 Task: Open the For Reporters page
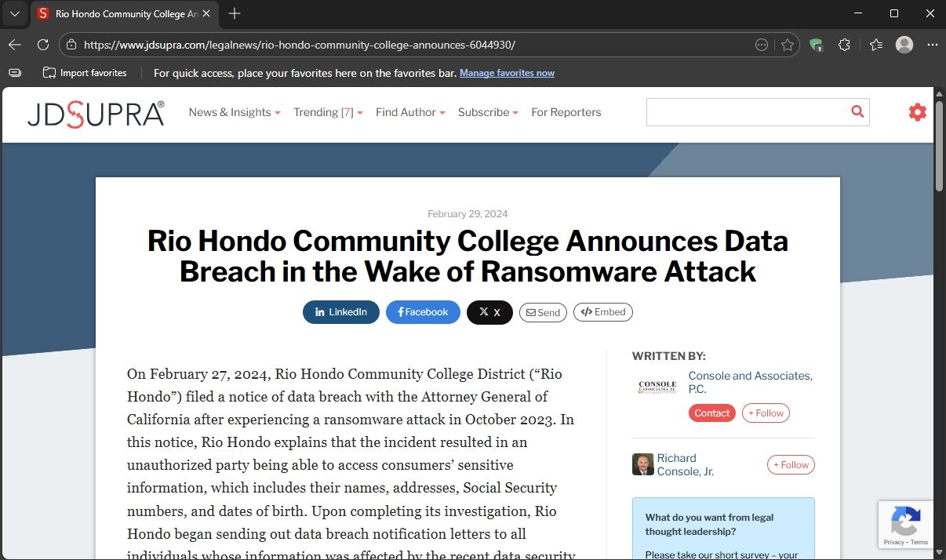coord(566,112)
